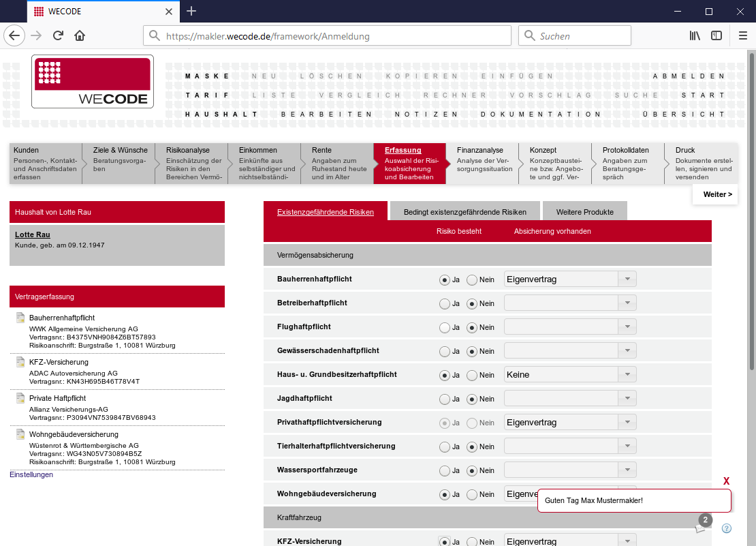The image size is (756, 546).
Task: Open DOKUMENTATION in the Haushalt menu
Action: coord(541,115)
